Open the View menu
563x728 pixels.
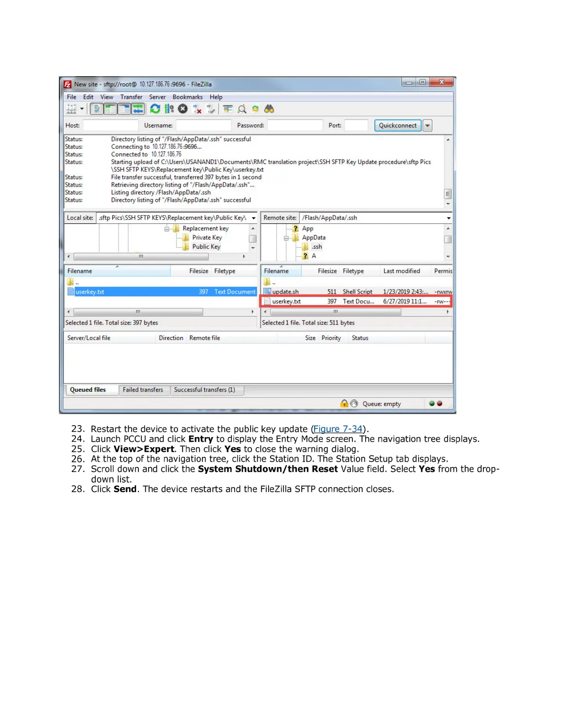coord(107,97)
